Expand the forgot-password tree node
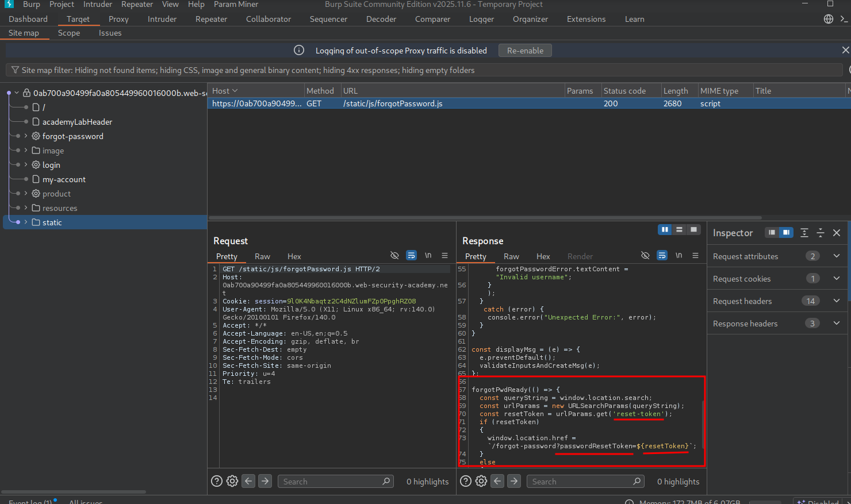The height and width of the screenshot is (504, 851). click(26, 136)
